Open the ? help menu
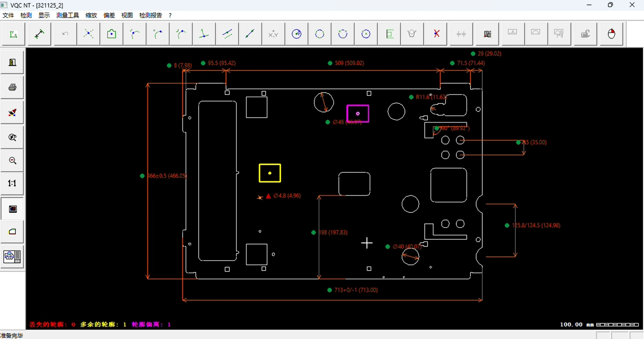 [170, 15]
